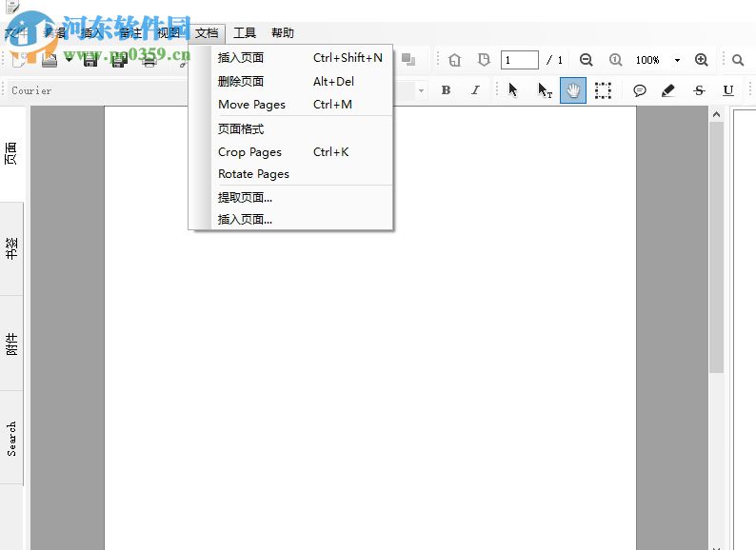Open the search magnifier tool

point(738,60)
